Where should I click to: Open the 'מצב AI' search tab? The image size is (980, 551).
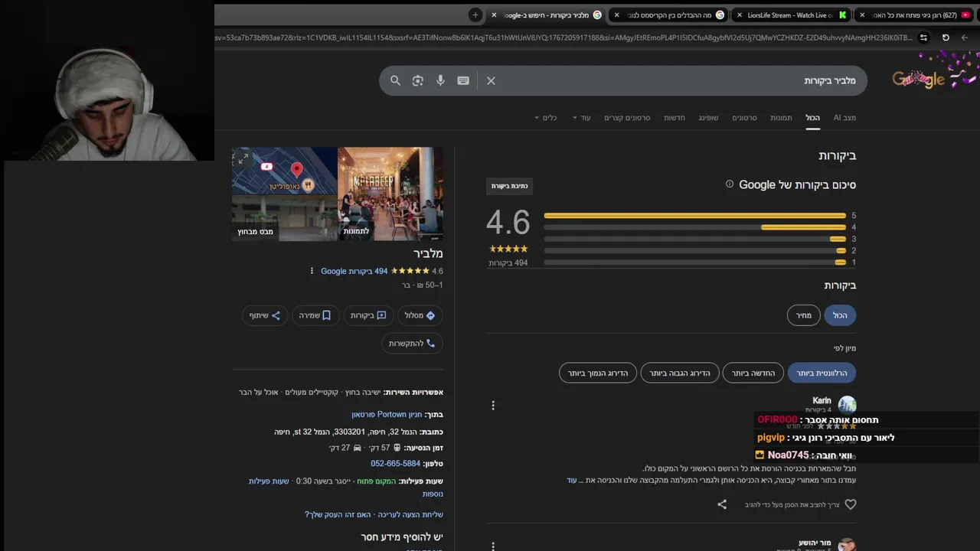[844, 118]
